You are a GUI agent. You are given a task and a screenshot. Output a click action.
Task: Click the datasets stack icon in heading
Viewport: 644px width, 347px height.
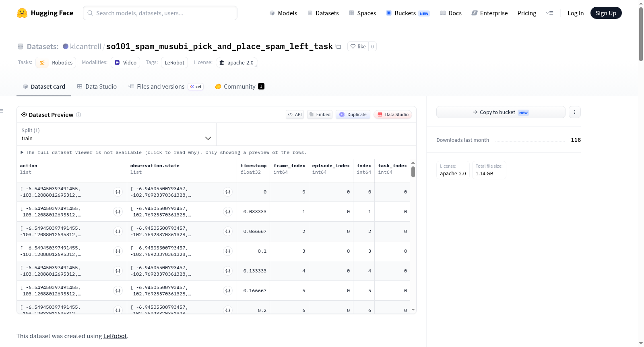coord(21,47)
